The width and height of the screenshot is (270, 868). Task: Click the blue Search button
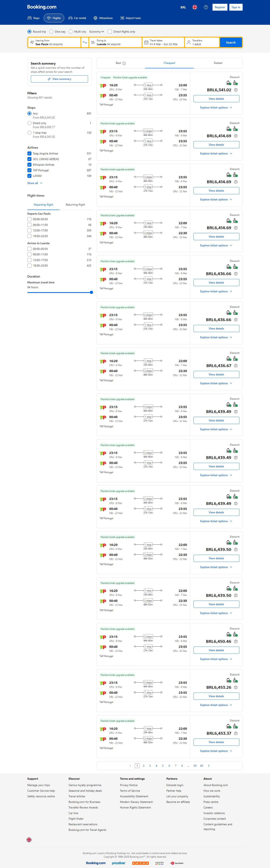231,42
